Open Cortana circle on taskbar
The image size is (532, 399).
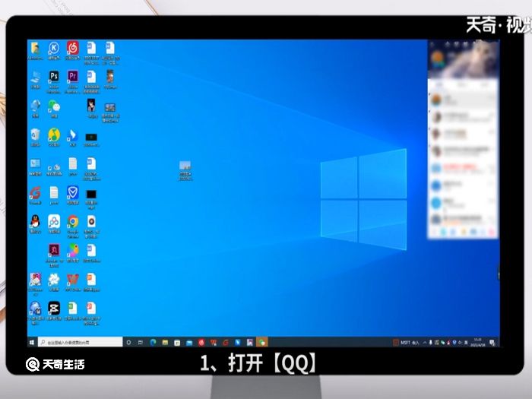pos(128,343)
